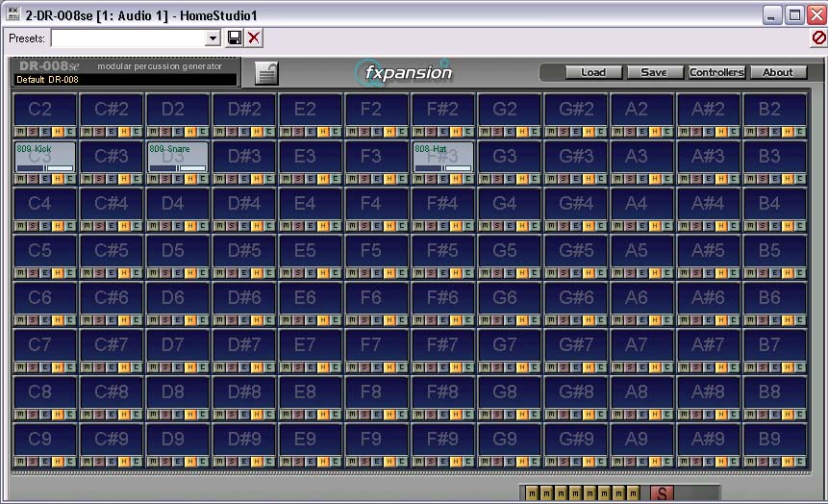The height and width of the screenshot is (504, 828).
Task: Select the empty D#5 pad
Action: [x=244, y=250]
